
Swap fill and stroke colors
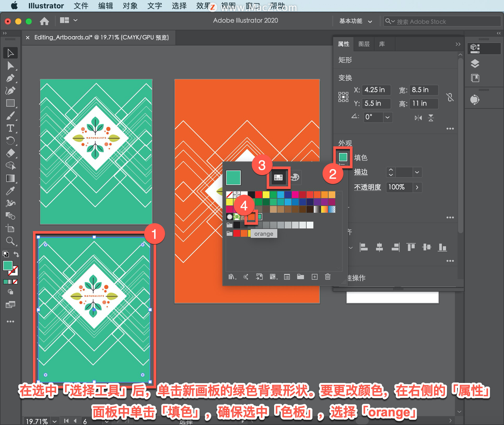pyautogui.click(x=16, y=254)
